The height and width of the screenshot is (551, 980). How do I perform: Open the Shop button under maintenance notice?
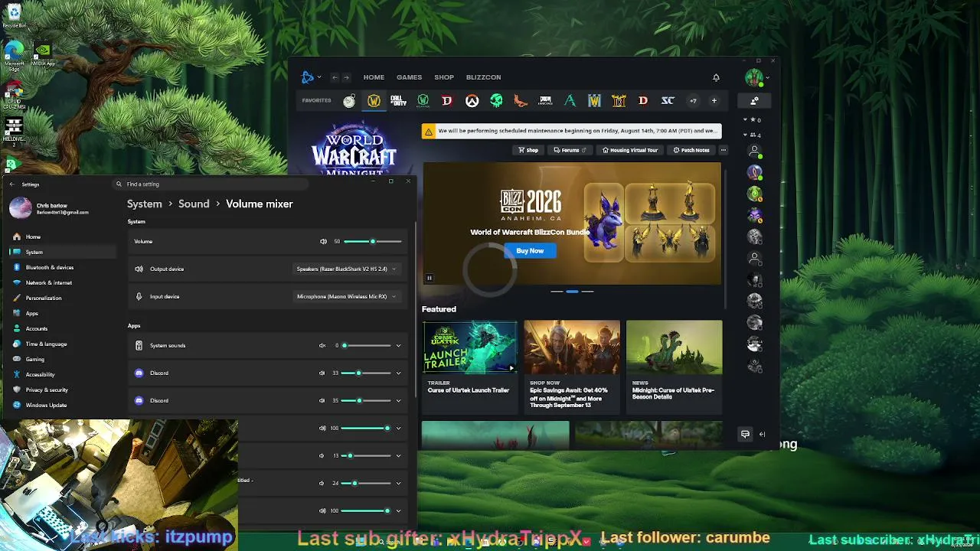click(528, 150)
